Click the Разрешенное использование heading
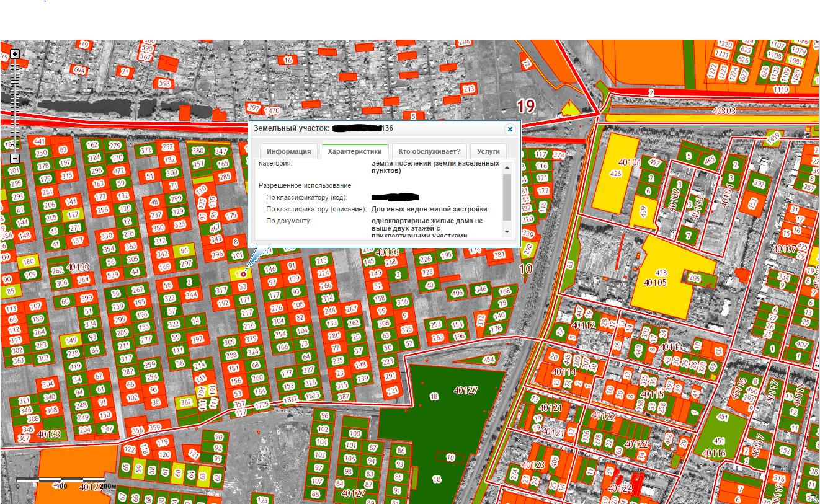Image resolution: width=820 pixels, height=504 pixels. coord(305,185)
